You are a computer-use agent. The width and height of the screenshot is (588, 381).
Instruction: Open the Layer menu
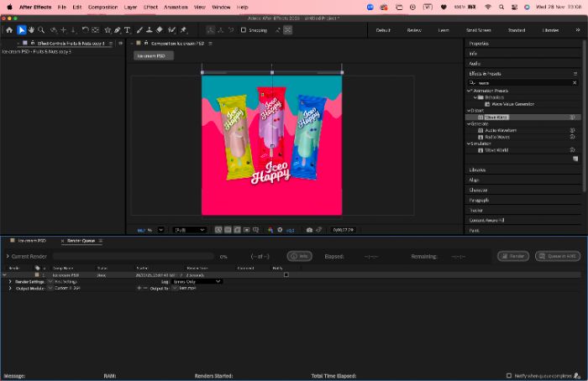130,7
